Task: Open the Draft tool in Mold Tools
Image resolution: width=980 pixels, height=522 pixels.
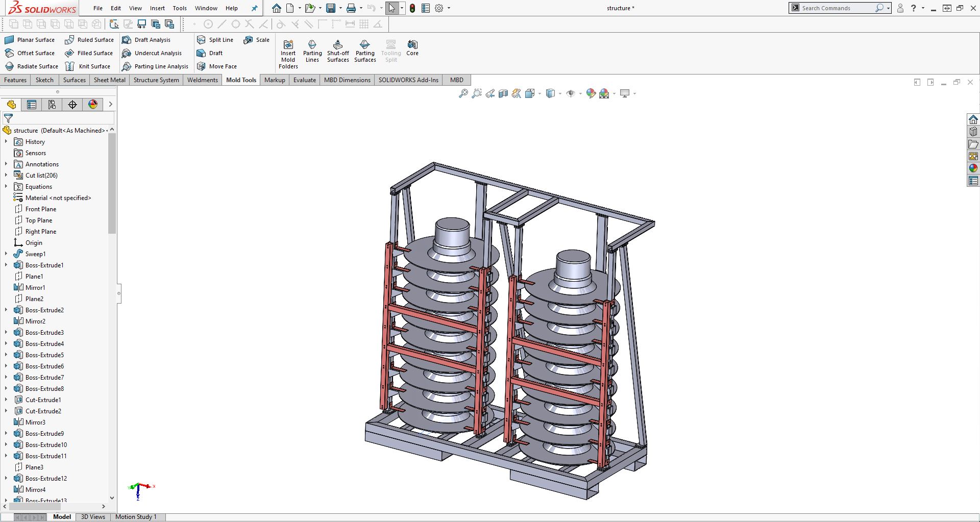Action: [210, 53]
